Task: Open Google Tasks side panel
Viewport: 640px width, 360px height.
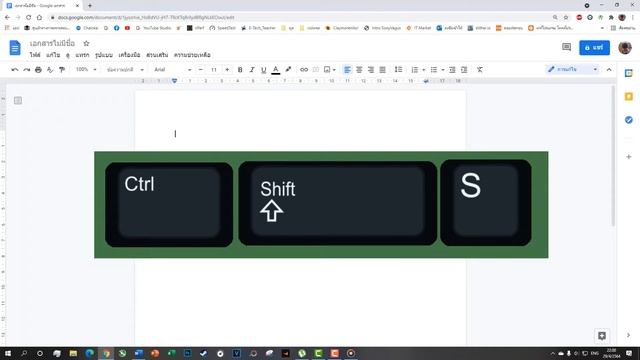Action: [x=629, y=120]
